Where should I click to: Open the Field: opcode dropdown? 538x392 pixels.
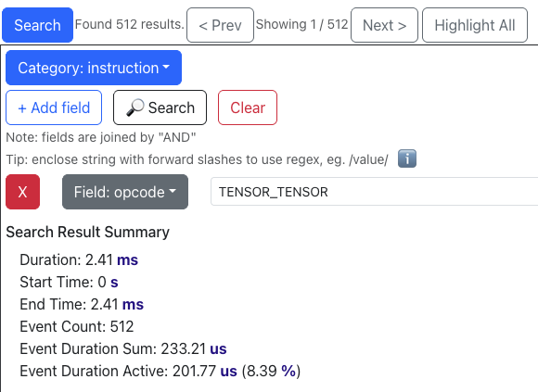click(x=125, y=192)
